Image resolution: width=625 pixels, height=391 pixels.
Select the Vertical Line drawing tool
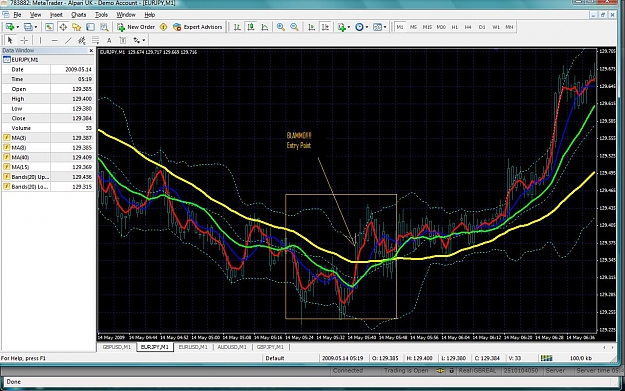point(40,40)
